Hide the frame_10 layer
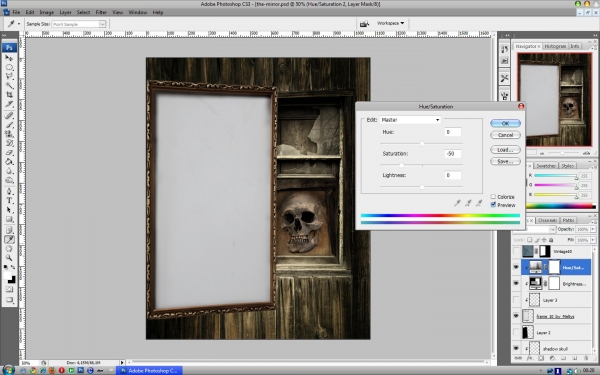The width and height of the screenshot is (600, 375). (516, 316)
